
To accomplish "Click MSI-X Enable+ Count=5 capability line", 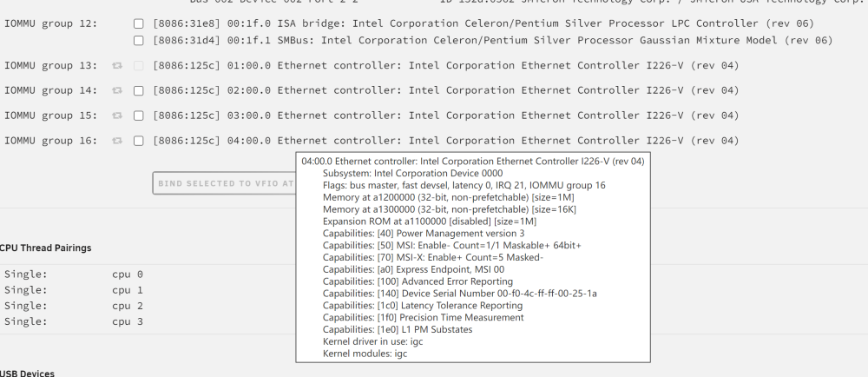I will [433, 257].
